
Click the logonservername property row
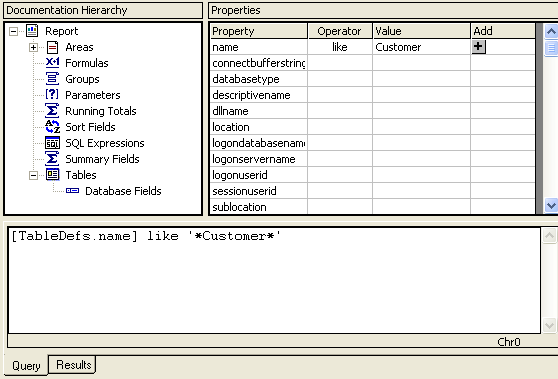pos(373,159)
